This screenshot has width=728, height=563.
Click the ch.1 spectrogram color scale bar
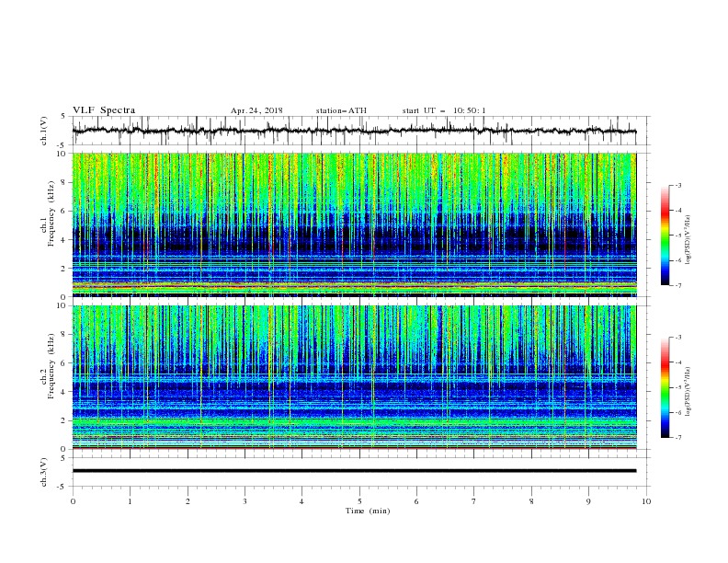[x=665, y=236]
